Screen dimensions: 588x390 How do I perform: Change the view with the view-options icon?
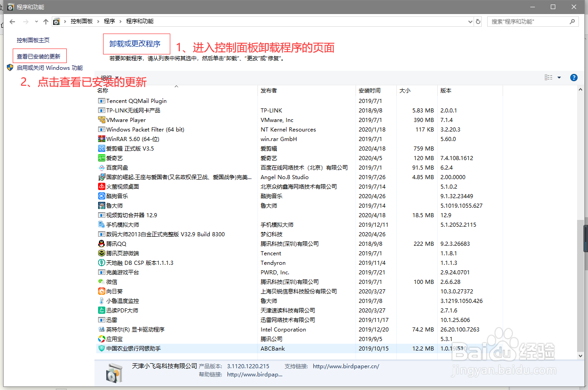point(548,78)
